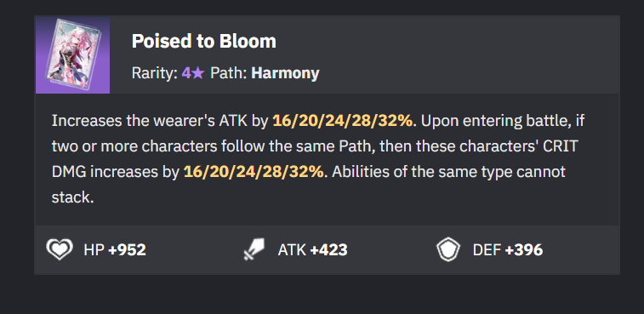Screen dimensions: 644x314
Task: Click the HP heart icon
Action: (x=60, y=249)
